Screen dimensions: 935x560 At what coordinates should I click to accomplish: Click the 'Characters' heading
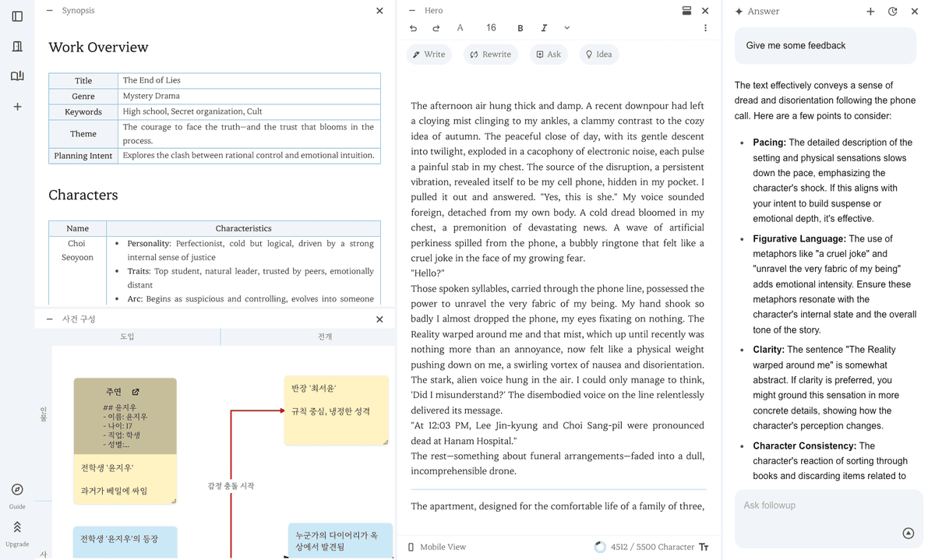(x=83, y=195)
